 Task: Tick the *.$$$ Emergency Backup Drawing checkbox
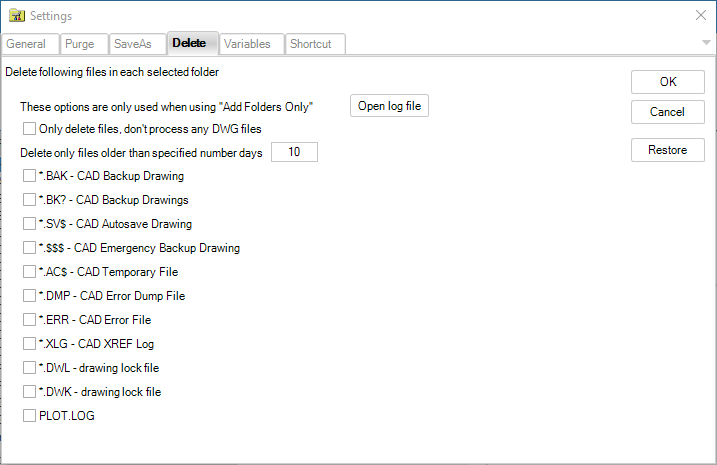pos(29,248)
